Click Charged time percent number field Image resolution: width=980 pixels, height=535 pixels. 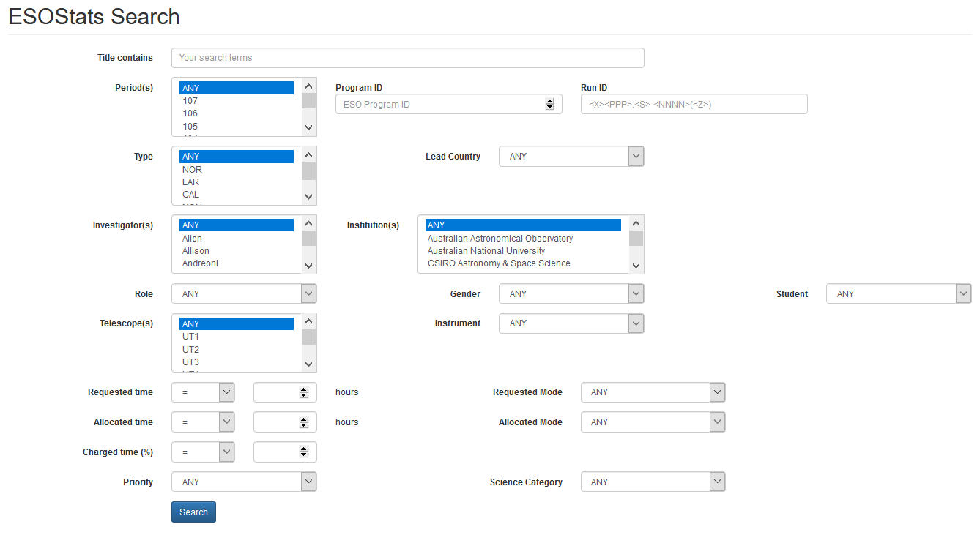(x=285, y=452)
